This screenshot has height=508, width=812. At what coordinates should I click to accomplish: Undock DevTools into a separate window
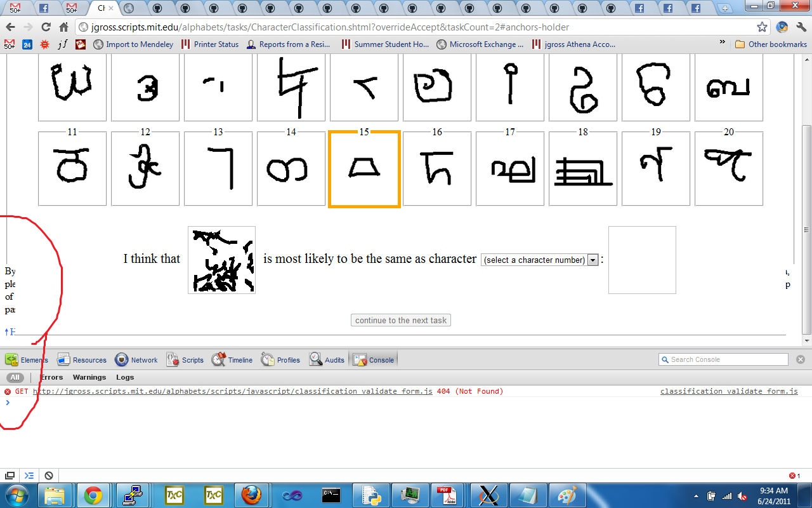tap(10, 476)
